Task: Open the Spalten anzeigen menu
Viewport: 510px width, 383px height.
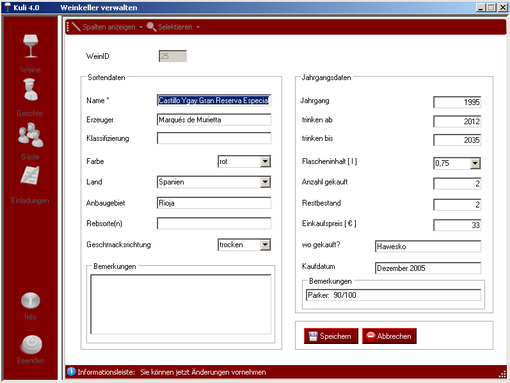Action: (x=109, y=27)
